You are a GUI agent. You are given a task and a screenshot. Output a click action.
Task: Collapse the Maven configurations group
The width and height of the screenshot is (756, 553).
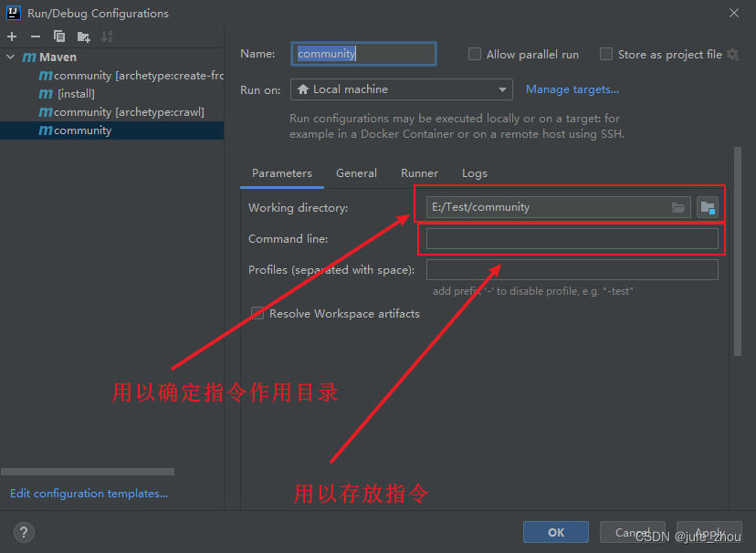[11, 57]
